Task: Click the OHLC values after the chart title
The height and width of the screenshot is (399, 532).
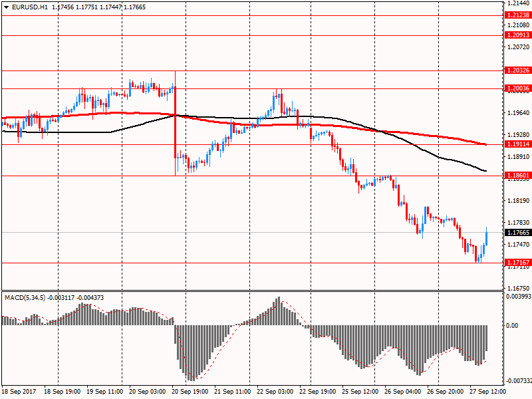Action: click(98, 7)
